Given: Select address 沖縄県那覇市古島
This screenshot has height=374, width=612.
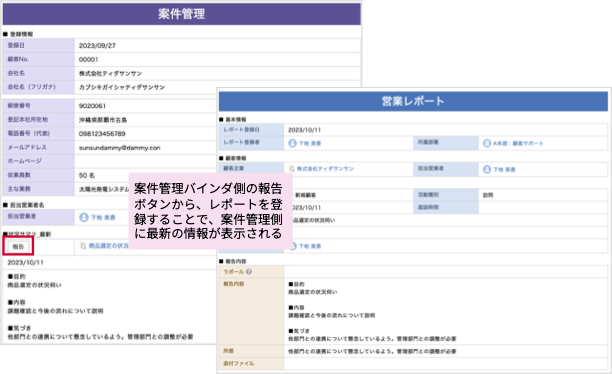Looking at the screenshot, I should [x=103, y=120].
